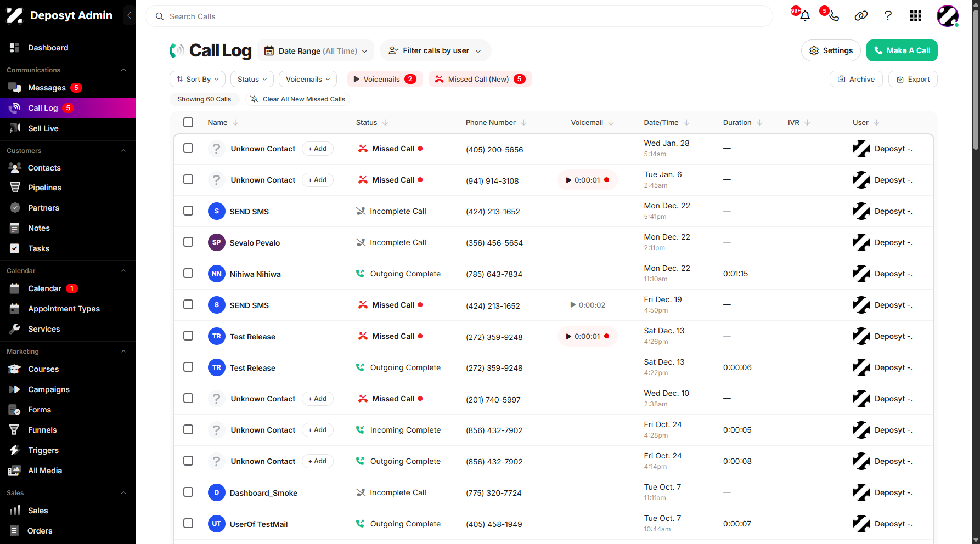Open the phone dialer icon in header

point(833,16)
